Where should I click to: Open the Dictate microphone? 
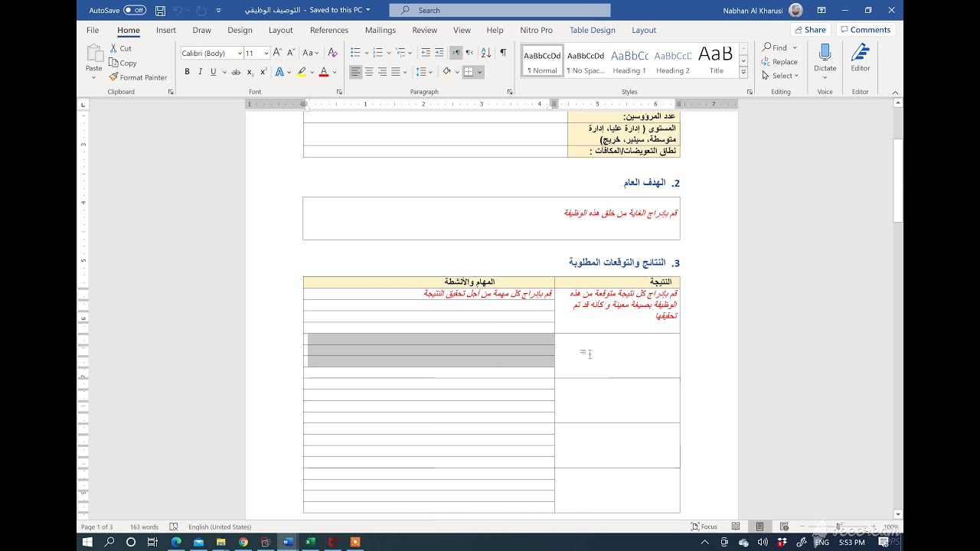825,58
